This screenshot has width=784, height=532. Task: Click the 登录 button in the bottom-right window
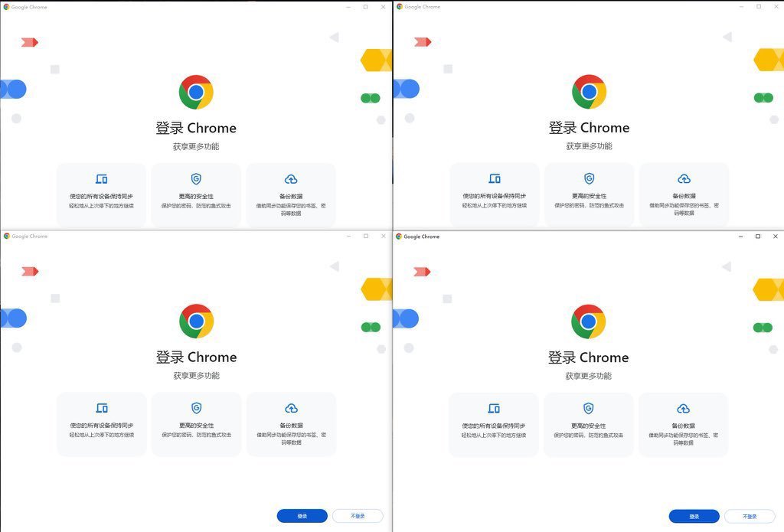694,516
